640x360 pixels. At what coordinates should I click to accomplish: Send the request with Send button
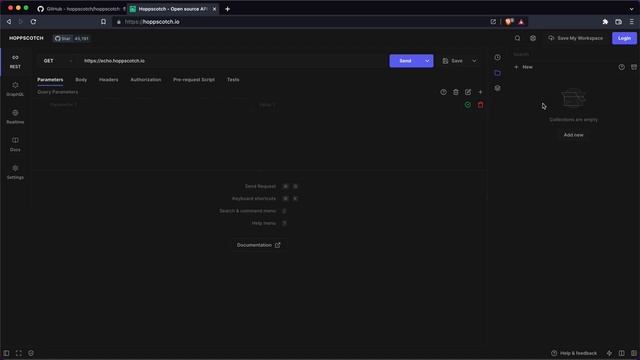pos(405,61)
